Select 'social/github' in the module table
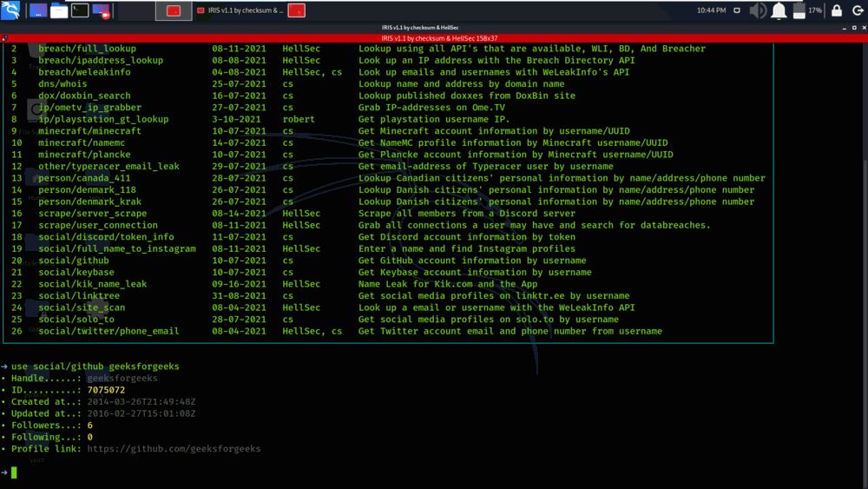This screenshot has height=489, width=868. click(74, 261)
